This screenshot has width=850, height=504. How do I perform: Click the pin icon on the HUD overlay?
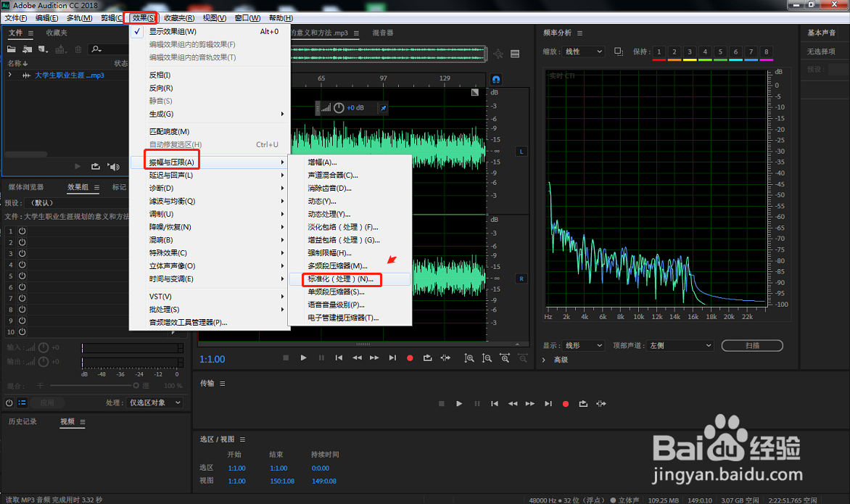click(x=383, y=108)
